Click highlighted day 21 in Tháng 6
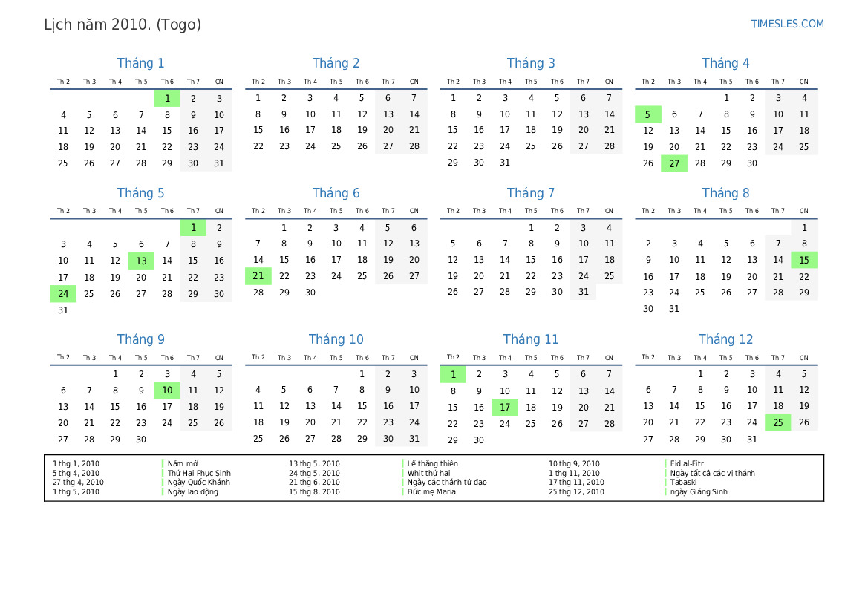This screenshot has width=868, height=614. (x=258, y=275)
